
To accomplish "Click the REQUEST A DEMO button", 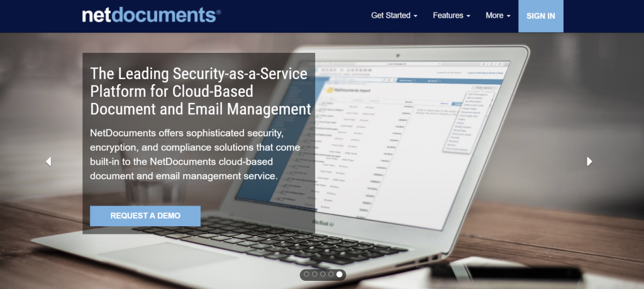I will (x=145, y=216).
